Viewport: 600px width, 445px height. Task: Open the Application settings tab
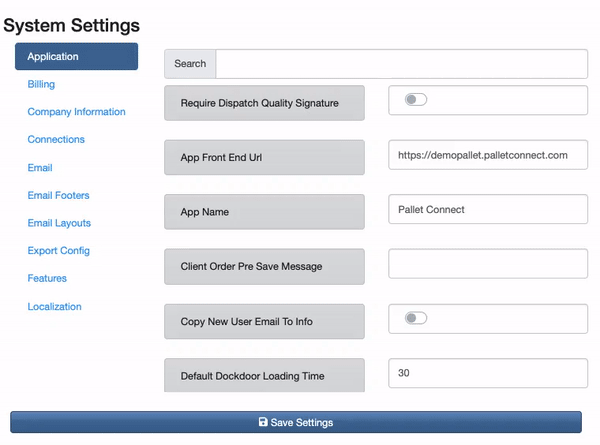(x=77, y=56)
